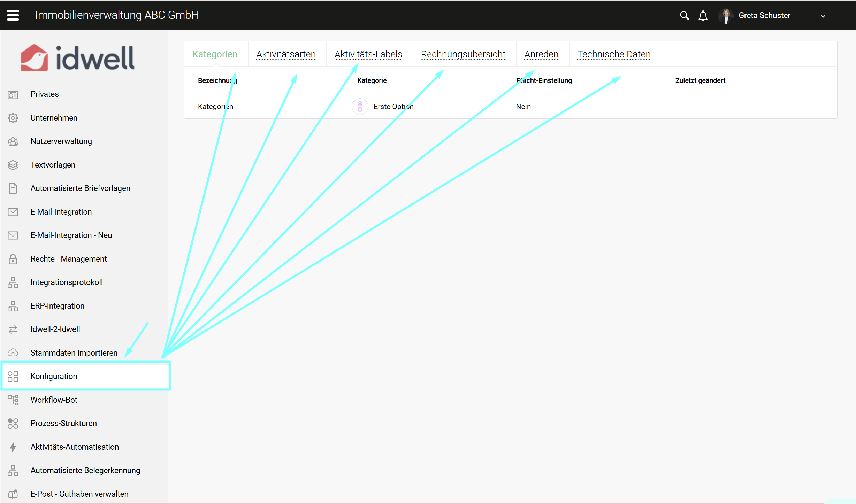Switch to the Aktivitätsarten tab
Viewport: 856px width, 504px height.
(286, 54)
